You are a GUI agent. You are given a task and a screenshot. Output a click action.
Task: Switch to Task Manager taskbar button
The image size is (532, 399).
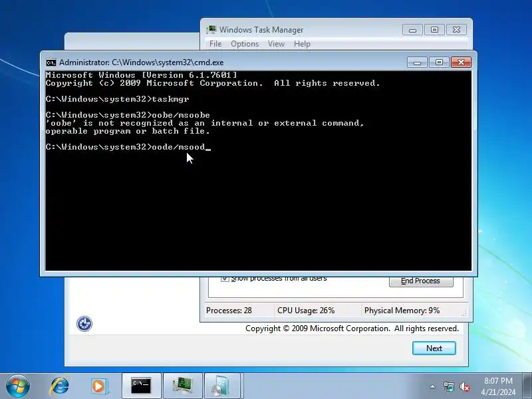point(183,386)
